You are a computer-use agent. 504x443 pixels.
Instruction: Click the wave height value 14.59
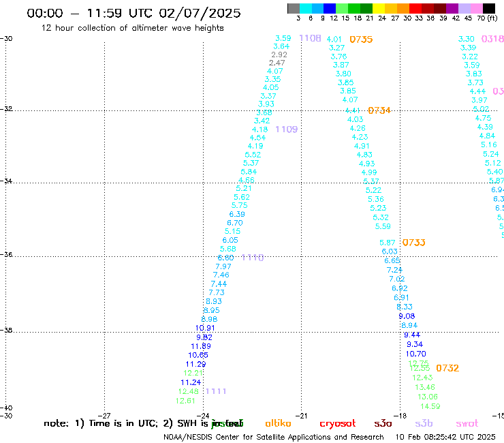(430, 406)
